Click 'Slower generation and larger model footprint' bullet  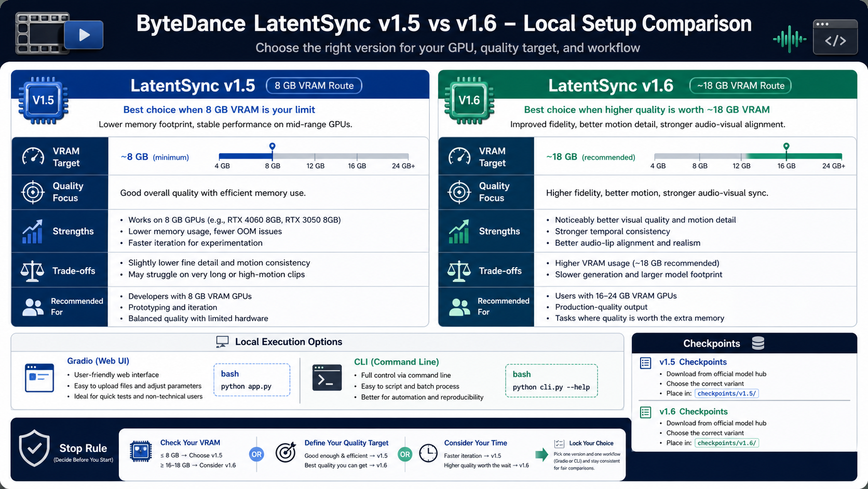(639, 274)
